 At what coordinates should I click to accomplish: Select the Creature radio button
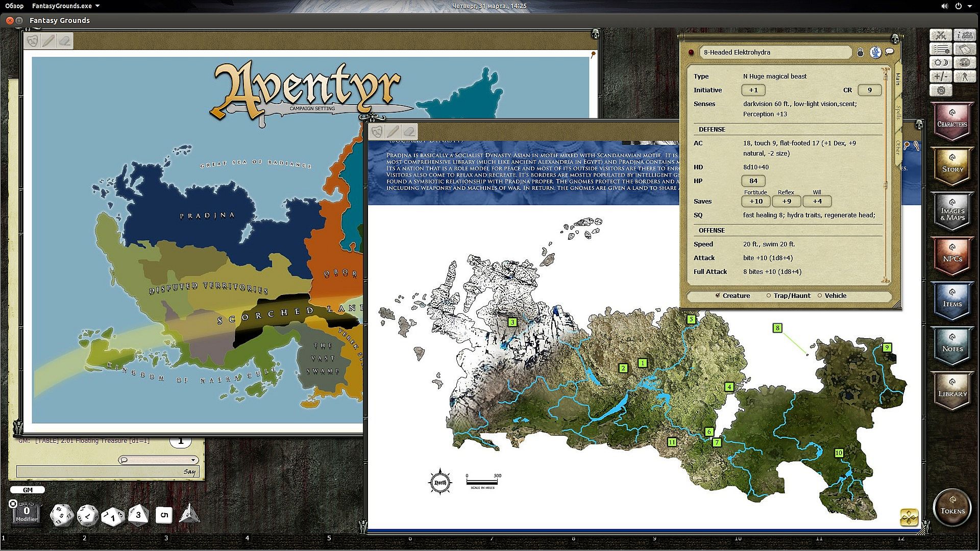coord(718,295)
